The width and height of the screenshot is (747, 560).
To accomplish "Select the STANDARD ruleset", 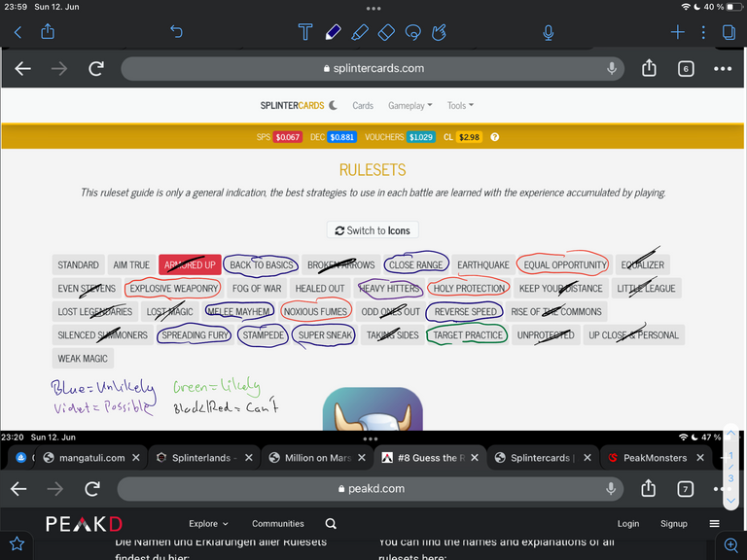I will (78, 264).
